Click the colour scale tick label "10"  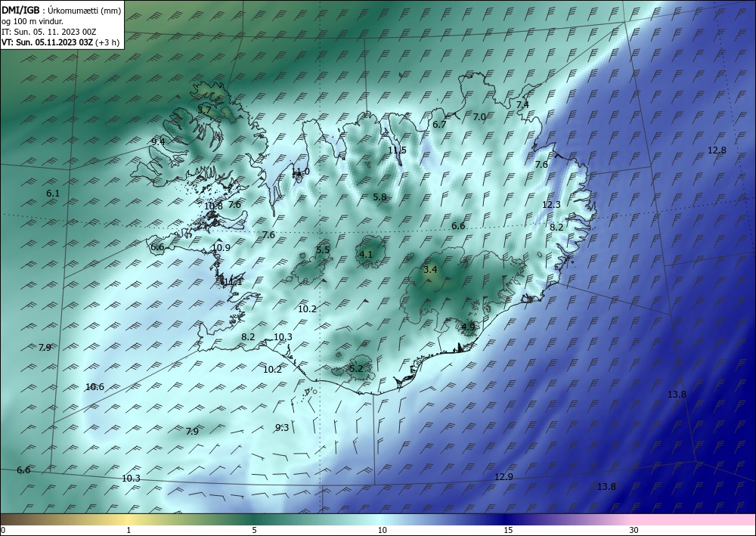coord(383,530)
